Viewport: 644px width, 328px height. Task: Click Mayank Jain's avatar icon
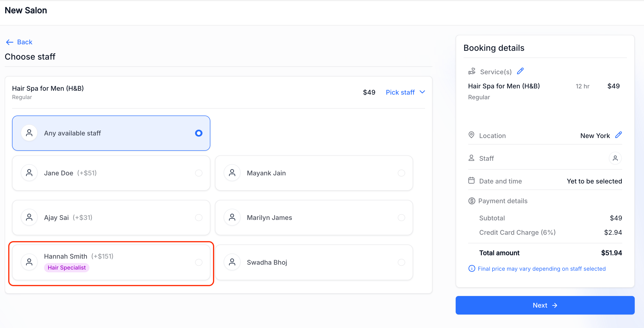pyautogui.click(x=232, y=173)
